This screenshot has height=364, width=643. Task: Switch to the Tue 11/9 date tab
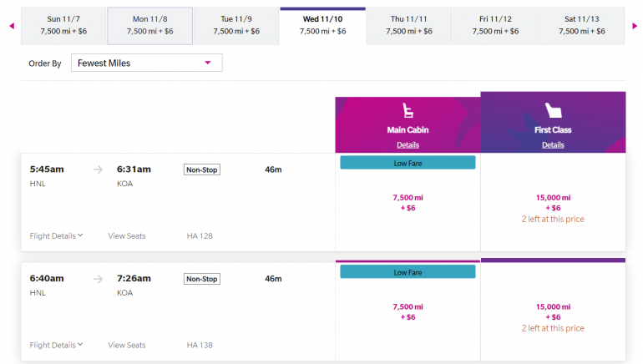(x=236, y=25)
